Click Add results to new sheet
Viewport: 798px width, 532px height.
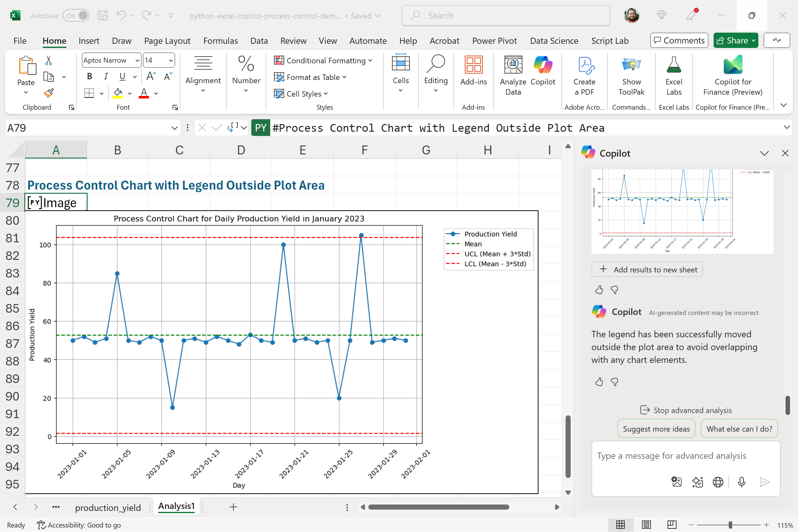tap(647, 270)
